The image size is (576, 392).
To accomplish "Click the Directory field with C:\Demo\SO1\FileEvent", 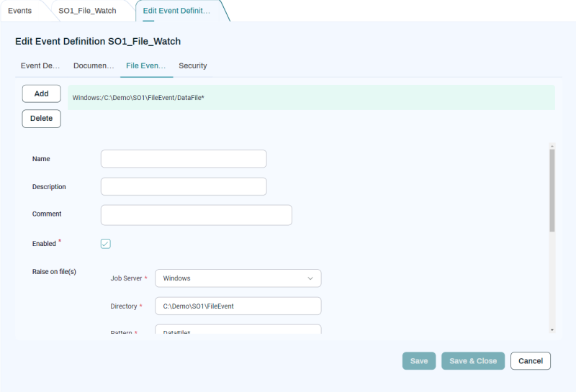I will (238, 306).
